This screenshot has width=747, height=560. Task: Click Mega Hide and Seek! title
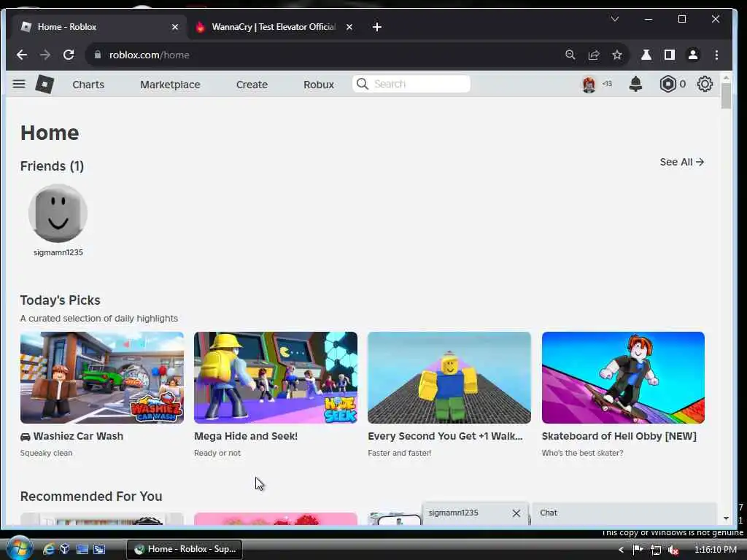pos(246,436)
